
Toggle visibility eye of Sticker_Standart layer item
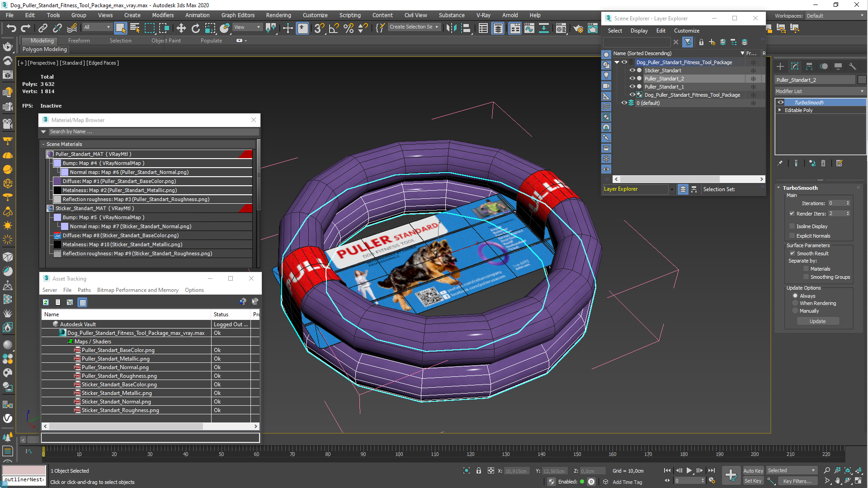click(632, 70)
